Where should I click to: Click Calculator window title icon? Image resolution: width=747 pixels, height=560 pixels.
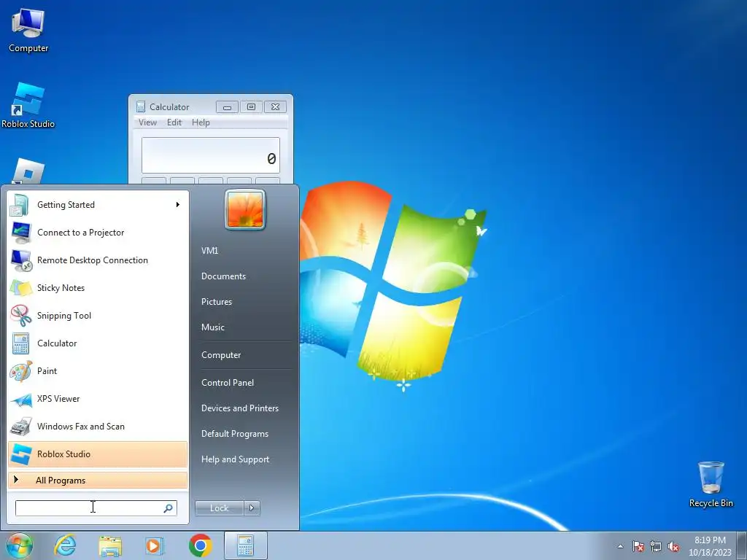(141, 106)
